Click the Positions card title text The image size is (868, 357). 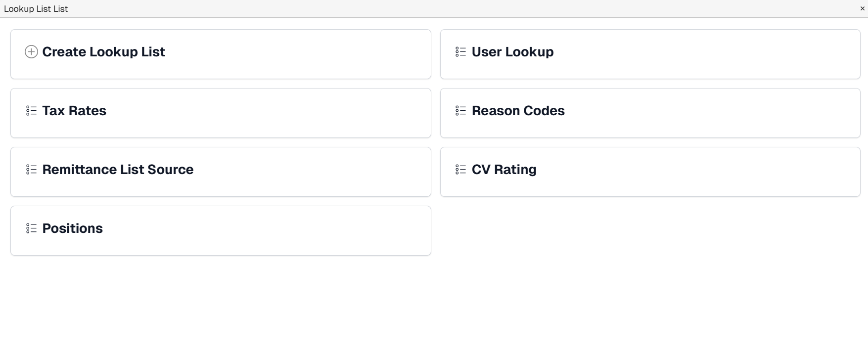point(73,228)
